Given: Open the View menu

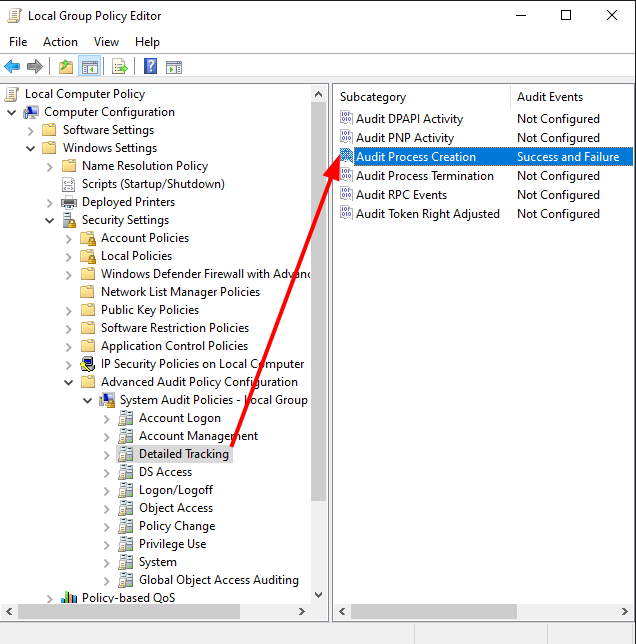Looking at the screenshot, I should 106,42.
